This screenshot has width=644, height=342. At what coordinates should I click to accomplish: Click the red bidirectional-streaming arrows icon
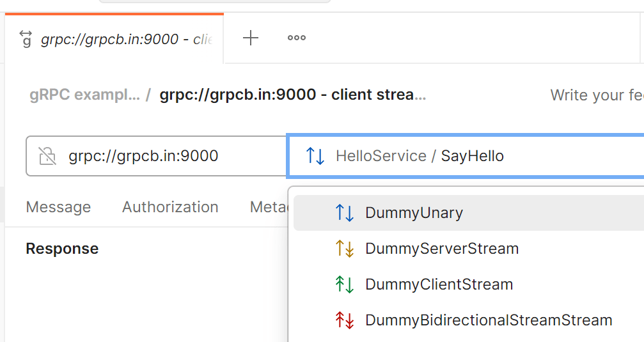344,320
